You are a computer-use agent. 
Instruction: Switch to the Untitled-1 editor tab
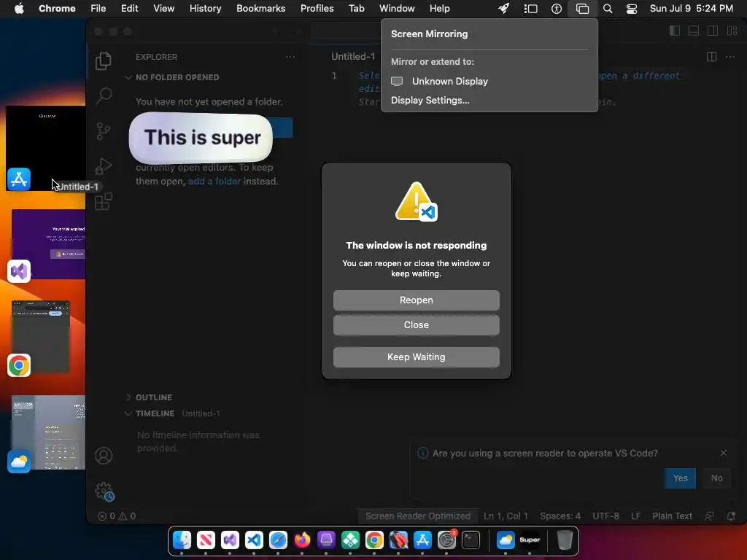(x=353, y=57)
